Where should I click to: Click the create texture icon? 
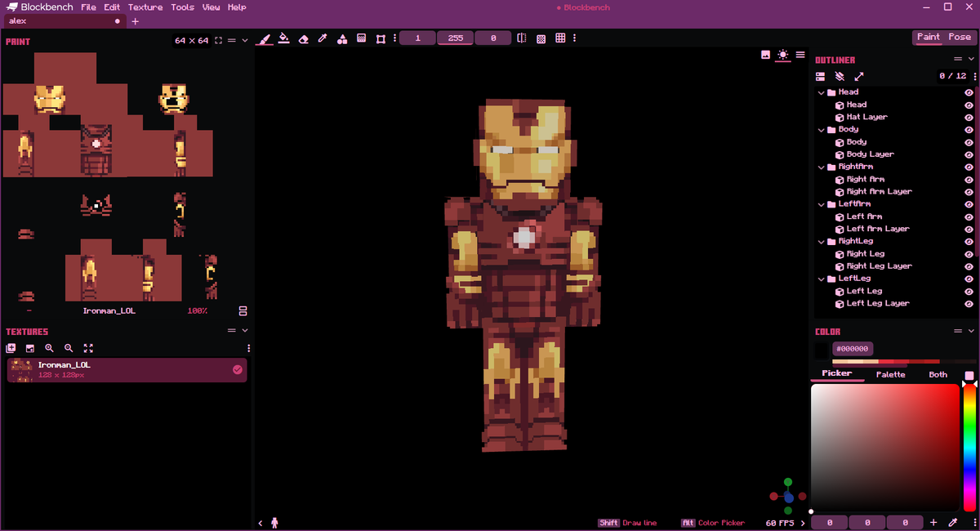(11, 348)
